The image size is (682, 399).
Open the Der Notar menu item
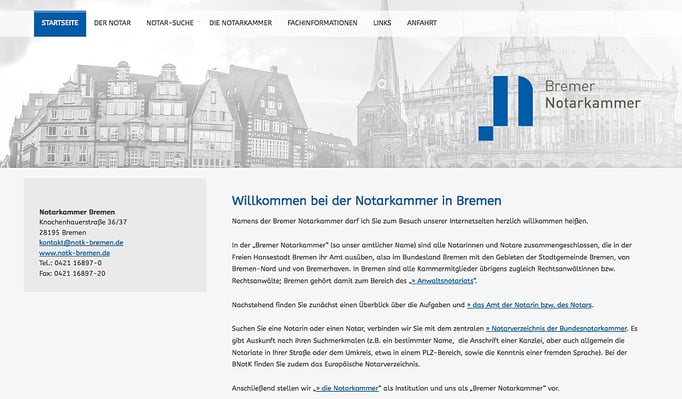pos(112,23)
